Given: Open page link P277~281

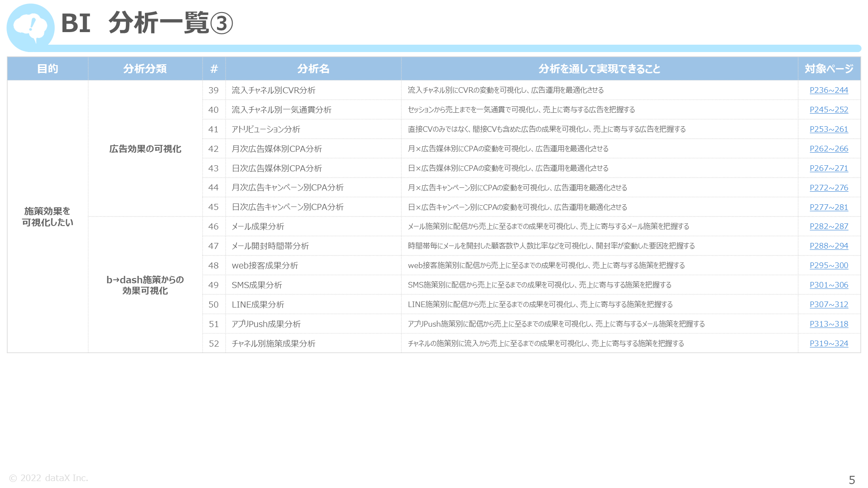Looking at the screenshot, I should 829,207.
